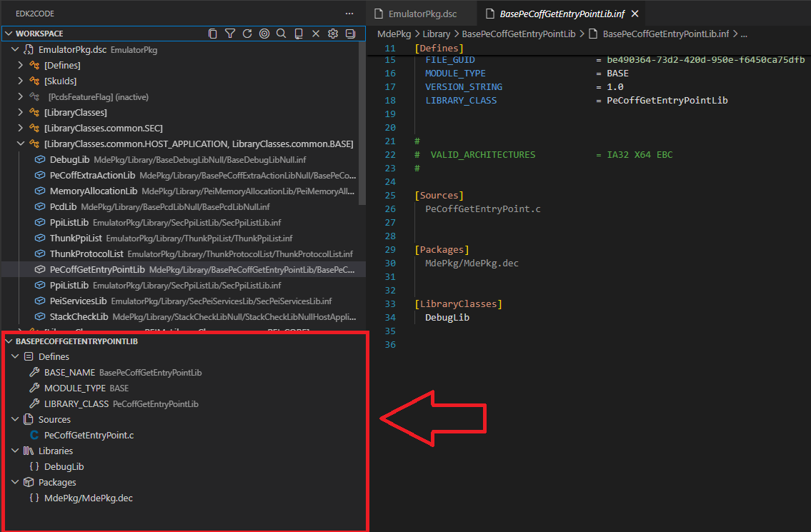
Task: Click Library in the breadcrumb
Action: point(437,34)
